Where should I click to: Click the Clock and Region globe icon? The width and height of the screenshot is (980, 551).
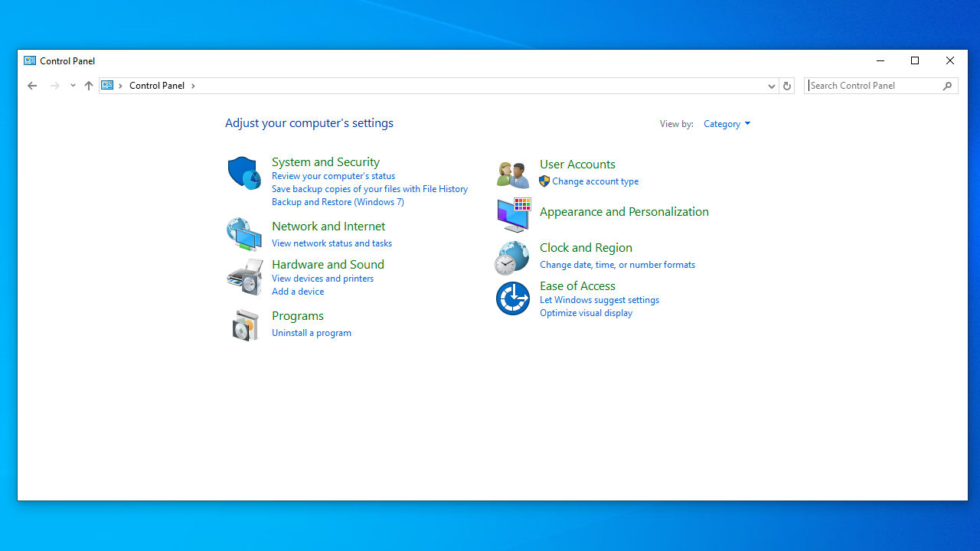coord(512,258)
